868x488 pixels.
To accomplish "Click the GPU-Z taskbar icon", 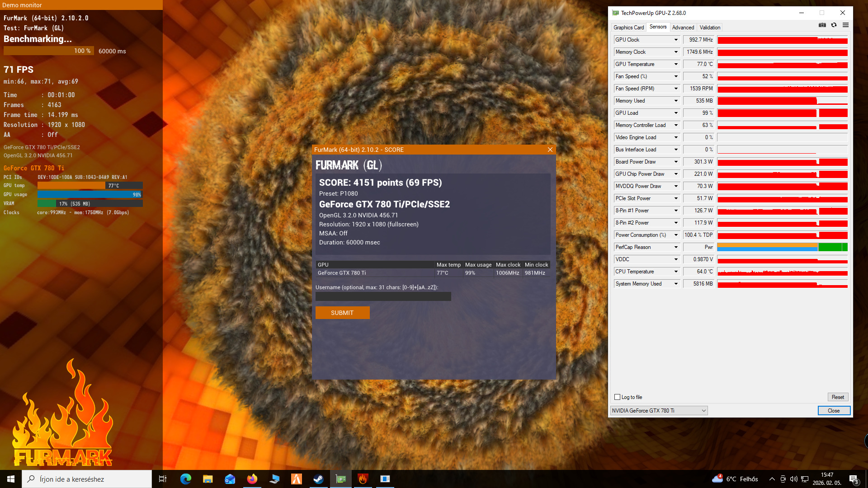I will tap(340, 479).
